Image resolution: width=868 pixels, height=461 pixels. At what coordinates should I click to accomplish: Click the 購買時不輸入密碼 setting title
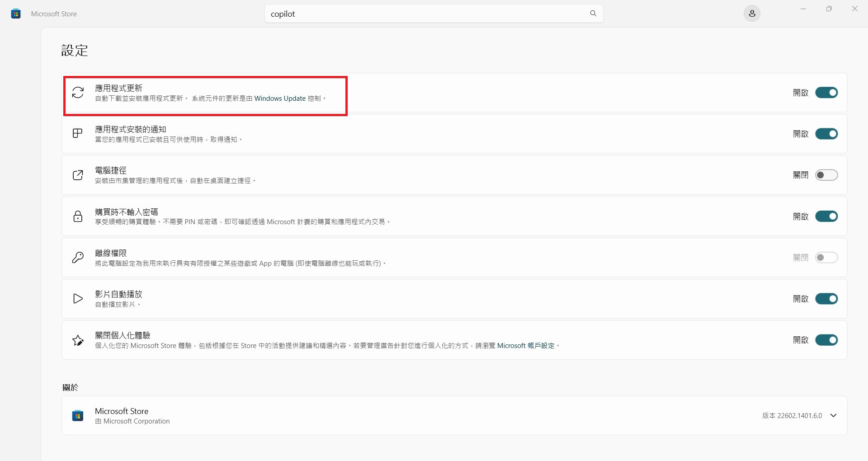pos(127,212)
